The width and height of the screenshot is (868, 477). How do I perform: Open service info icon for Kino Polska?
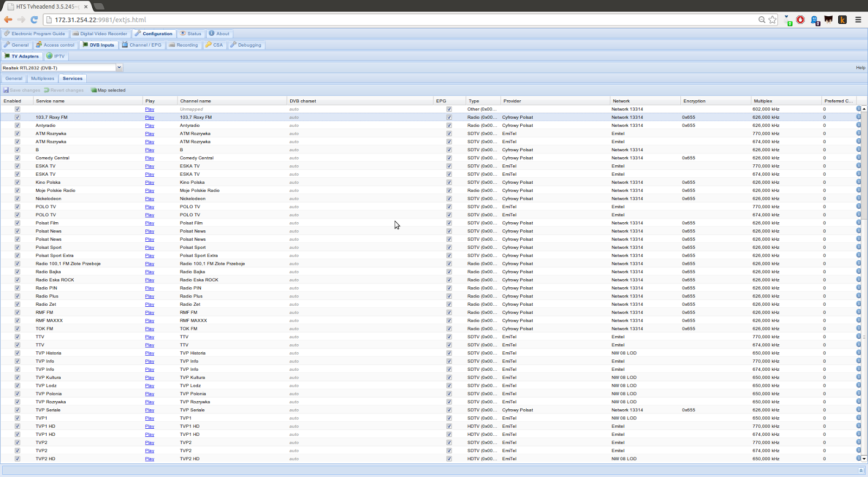point(858,182)
